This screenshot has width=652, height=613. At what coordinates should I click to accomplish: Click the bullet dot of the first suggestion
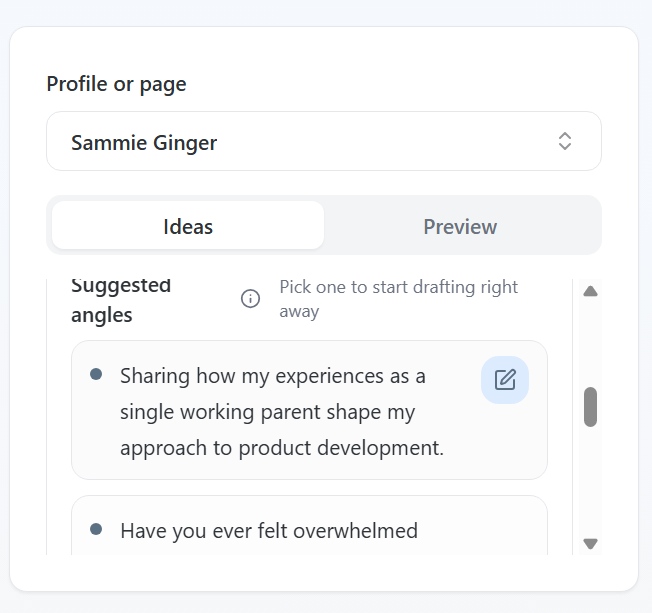click(96, 374)
